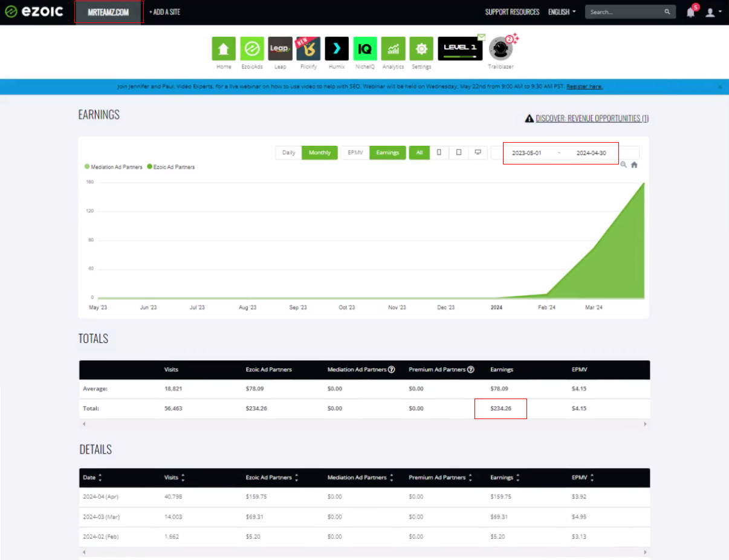Click the chart home reset icon
This screenshot has width=729, height=560.
tap(634, 164)
